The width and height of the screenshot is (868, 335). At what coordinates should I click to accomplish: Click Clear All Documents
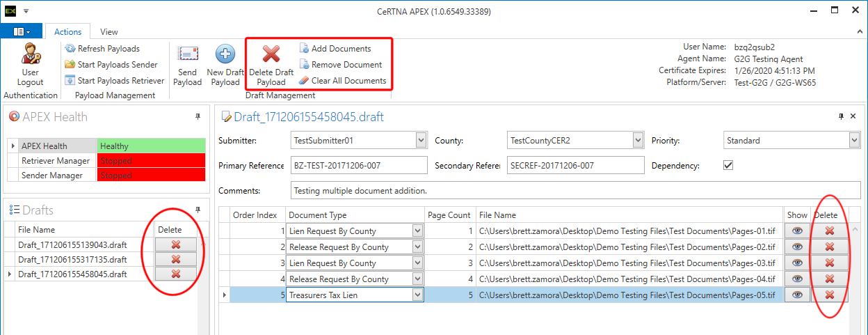point(342,81)
